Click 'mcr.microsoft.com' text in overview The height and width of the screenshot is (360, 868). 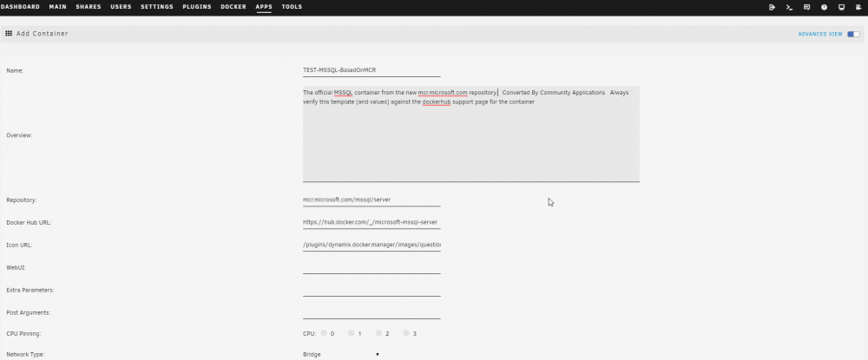[x=443, y=92]
